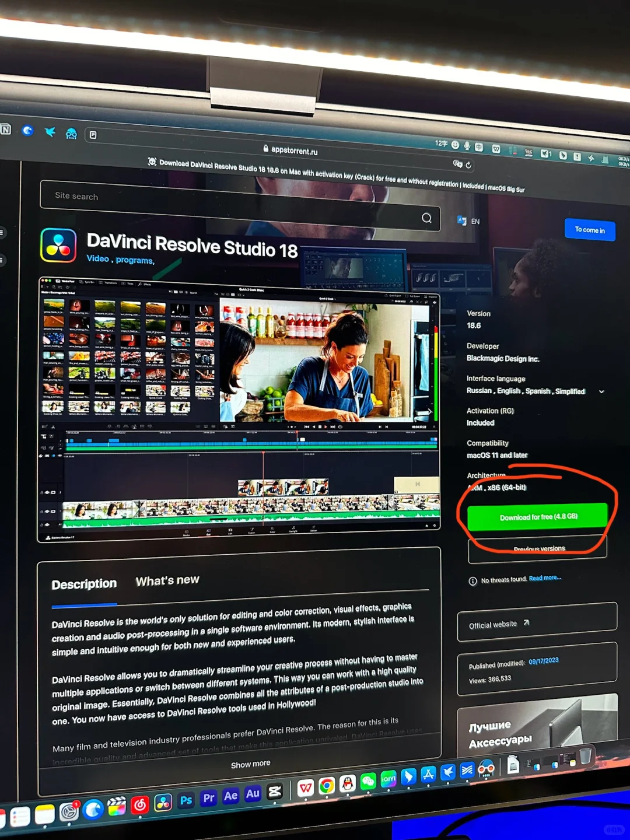This screenshot has width=630, height=840.
Task: Click the To come in button
Action: point(590,230)
